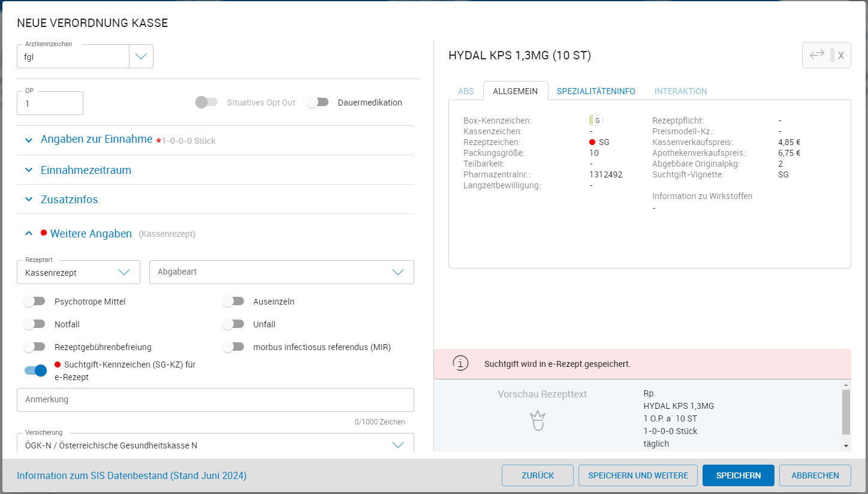This screenshot has height=494, width=868.
Task: Switch to the Spezialitäteninfo tab
Action: pos(595,91)
